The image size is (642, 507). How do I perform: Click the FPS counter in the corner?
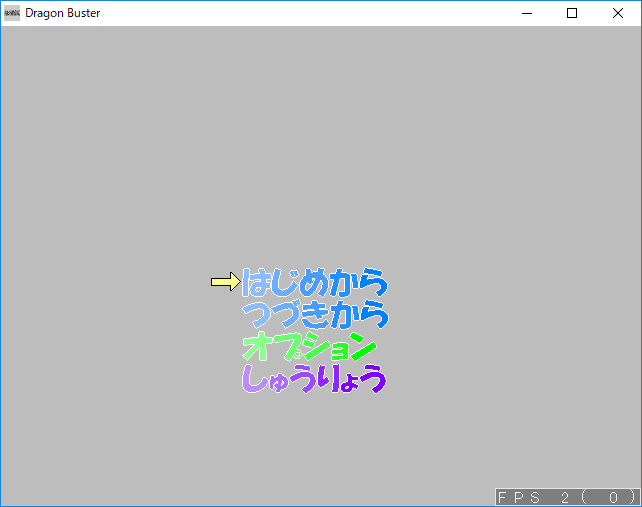click(567, 497)
